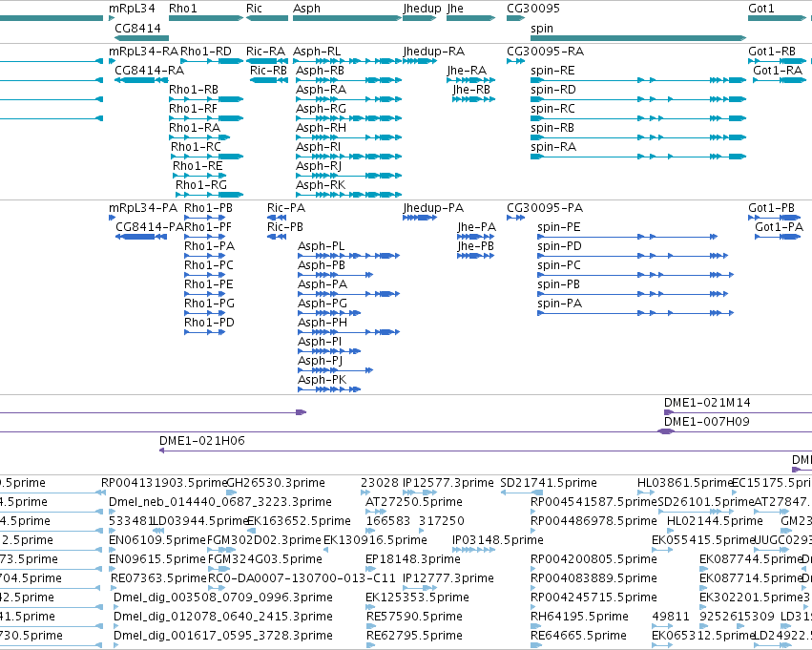Click the RE62795.5prime EST label

pos(414,636)
